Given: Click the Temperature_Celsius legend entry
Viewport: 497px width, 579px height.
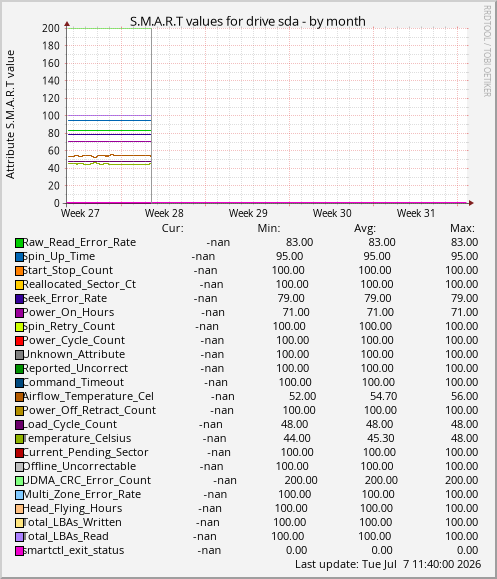Looking at the screenshot, I should (x=77, y=438).
